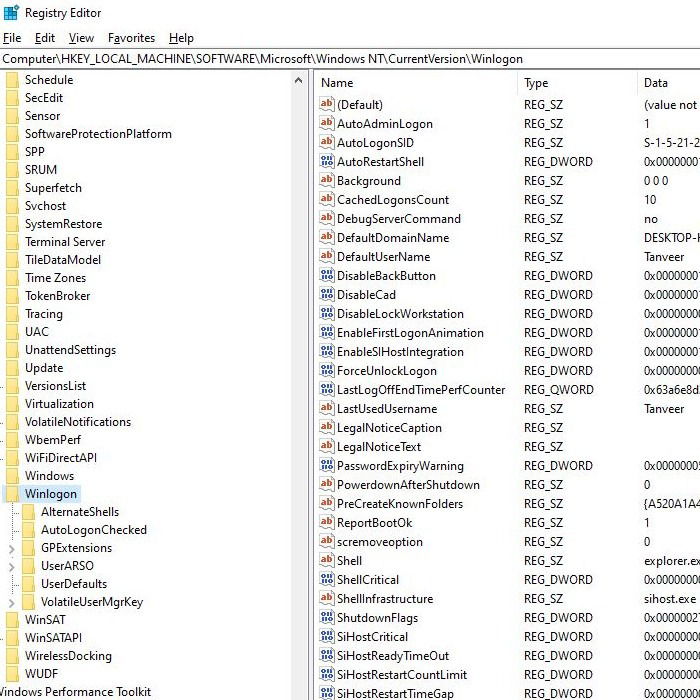
Task: Click the tree scroll up arrow
Action: [299, 81]
